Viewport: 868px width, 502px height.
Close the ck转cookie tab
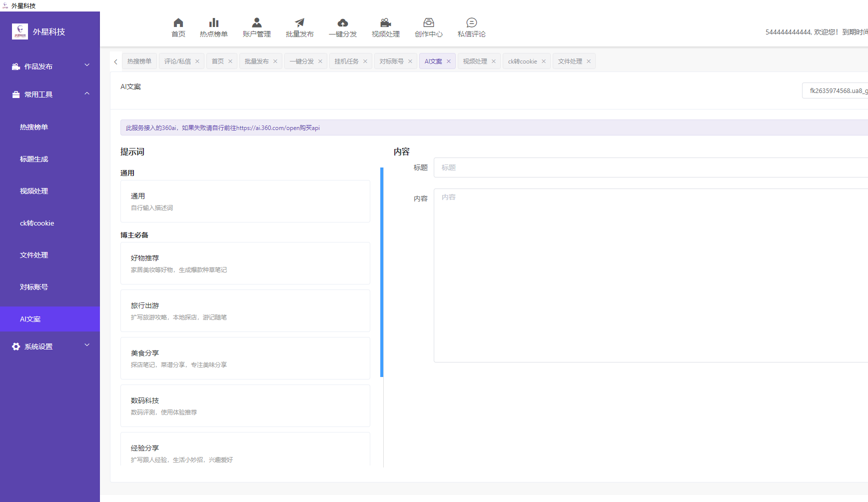point(544,61)
